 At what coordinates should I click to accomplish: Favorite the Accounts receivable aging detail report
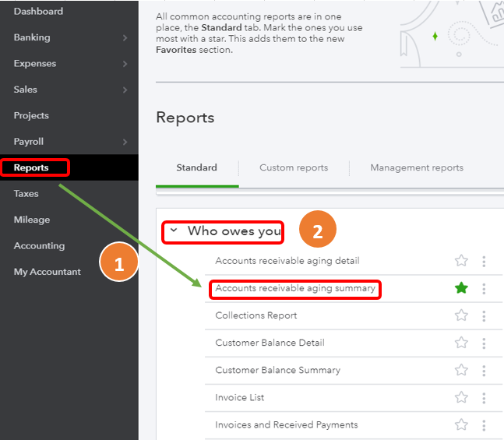(461, 261)
